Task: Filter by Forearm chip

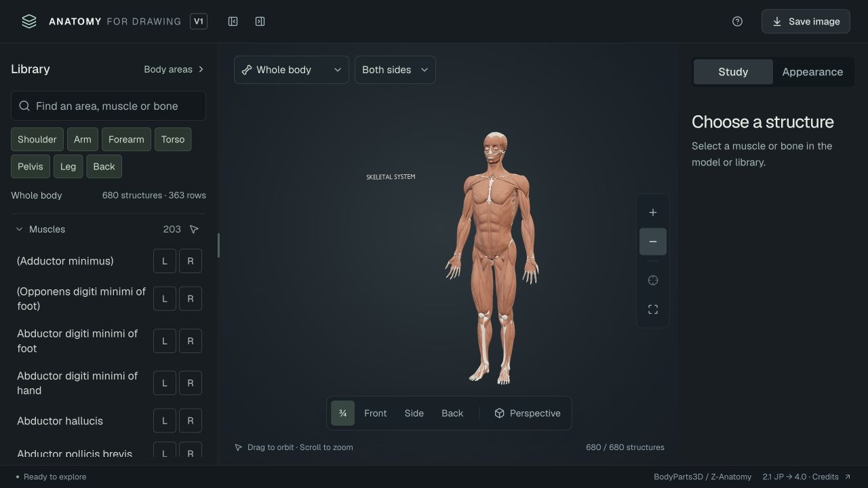Action: click(126, 140)
